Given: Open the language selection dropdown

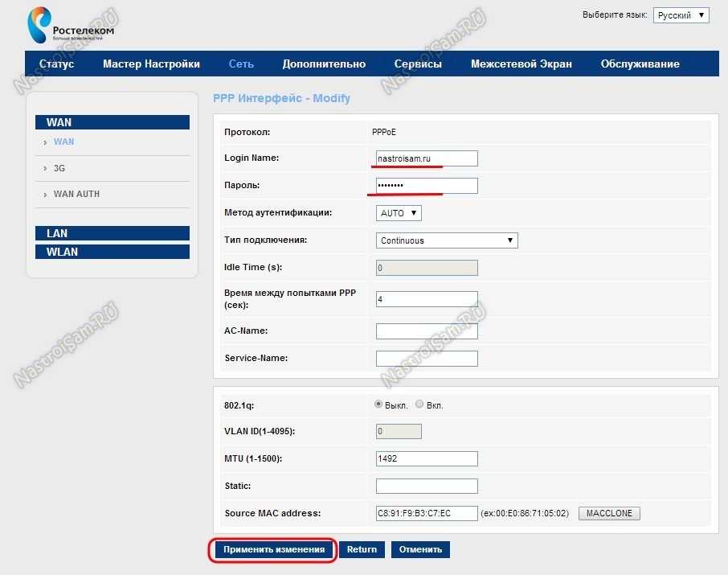Looking at the screenshot, I should (x=681, y=15).
